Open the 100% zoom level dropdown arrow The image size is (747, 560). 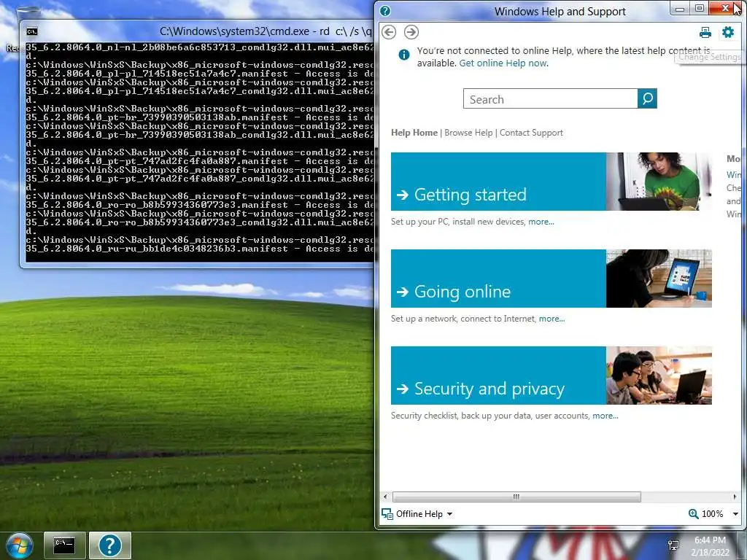[x=735, y=514]
